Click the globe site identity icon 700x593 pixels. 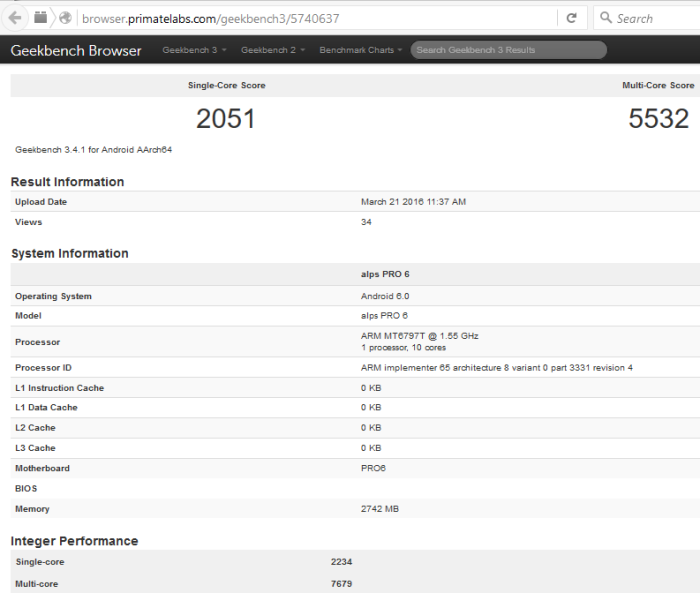65,18
